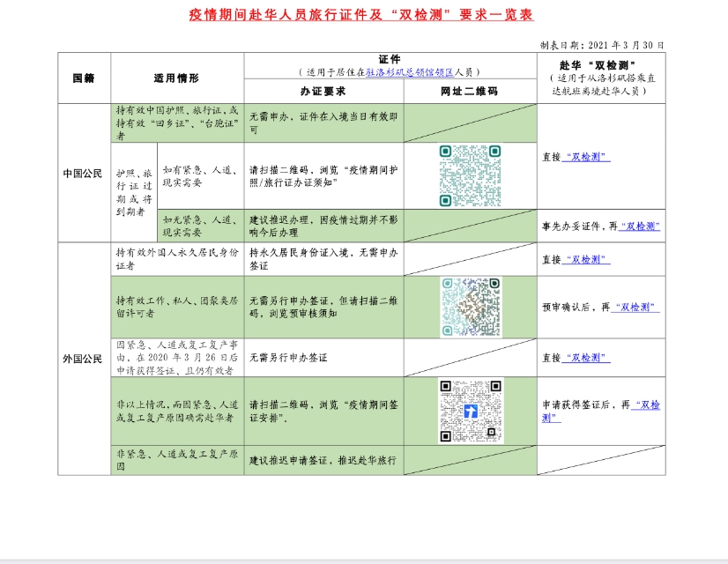The height and width of the screenshot is (564, 728).
Task: Open 双检测 link after 预审确认后
Action: pyautogui.click(x=638, y=308)
